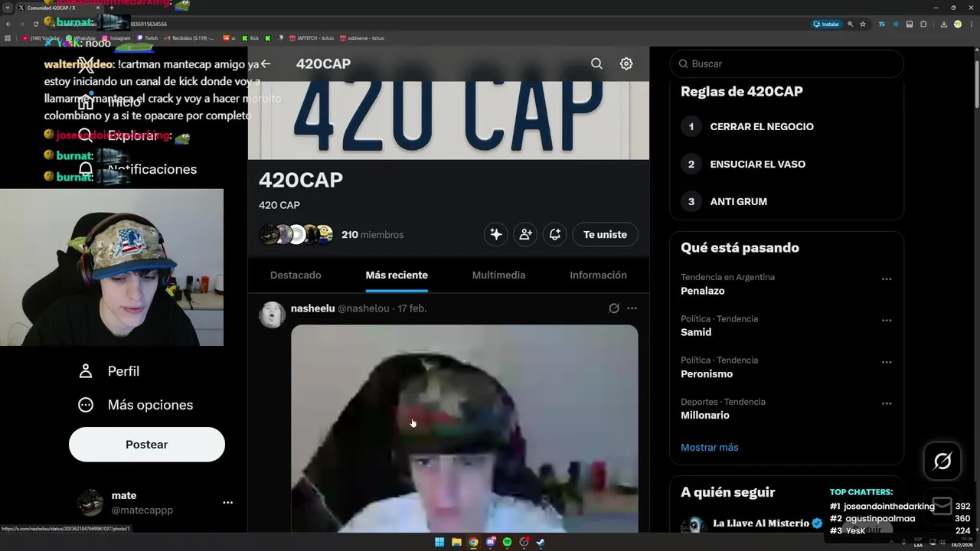Open the Chrome profile avatar
Screen dimensions: 980x551
[x=958, y=24]
